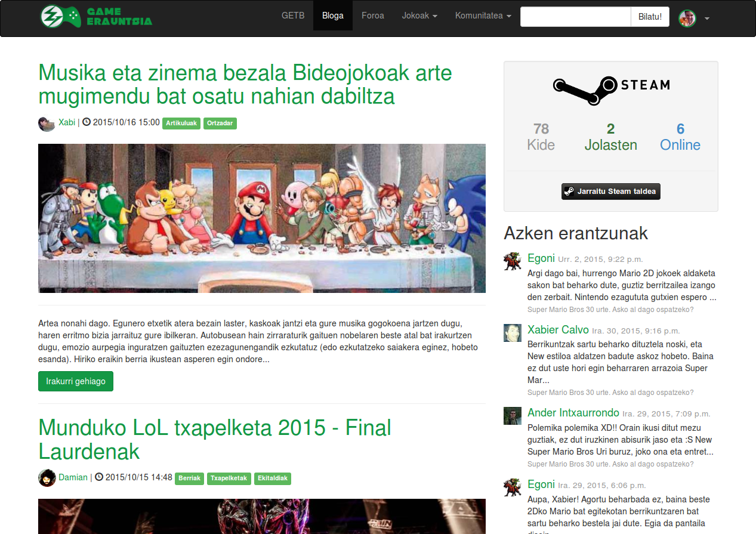
Task: Open the 'Musika eta zinema bezala' article title
Action: (x=245, y=84)
